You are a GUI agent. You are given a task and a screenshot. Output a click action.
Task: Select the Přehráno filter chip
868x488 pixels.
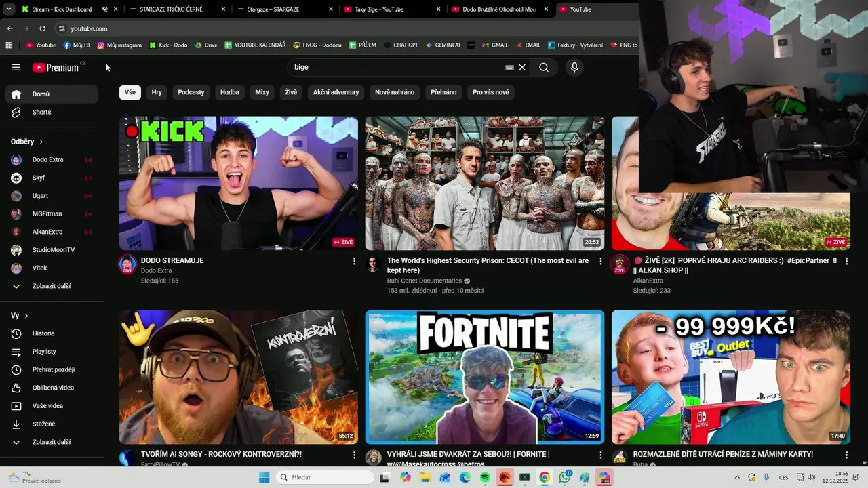click(x=443, y=92)
